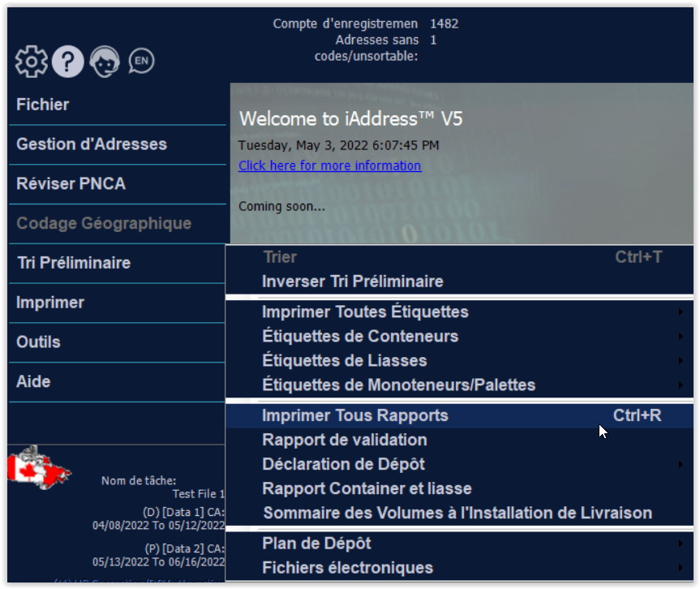Click the Ctrl+T shortcut label

point(639,257)
